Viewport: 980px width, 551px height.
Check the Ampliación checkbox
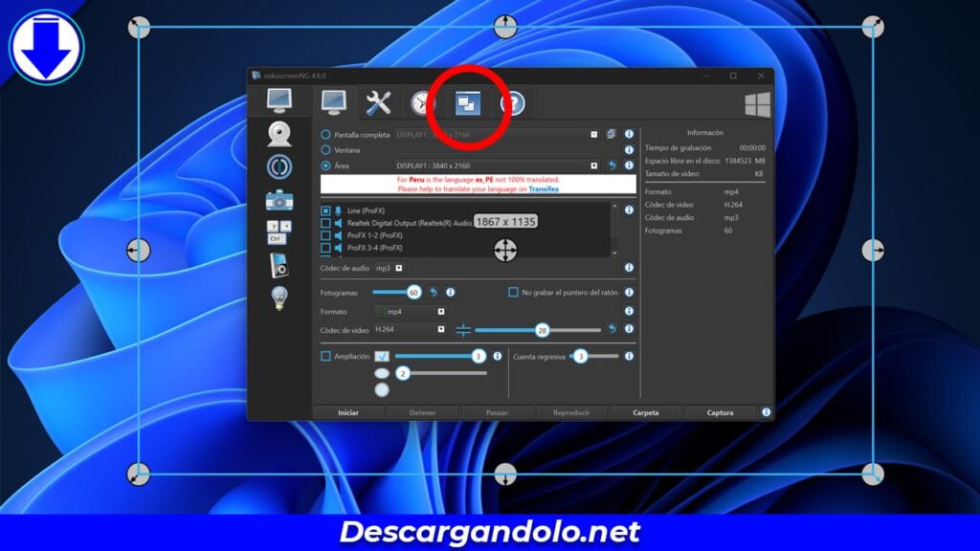(325, 356)
